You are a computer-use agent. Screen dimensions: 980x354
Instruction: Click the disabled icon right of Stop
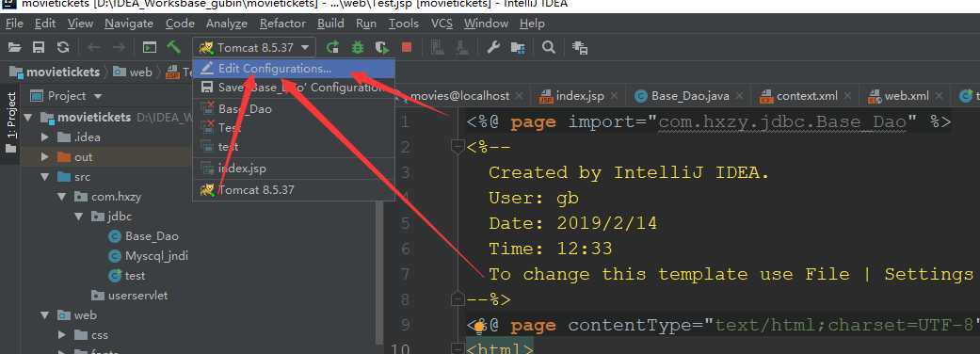pyautogui.click(x=438, y=47)
